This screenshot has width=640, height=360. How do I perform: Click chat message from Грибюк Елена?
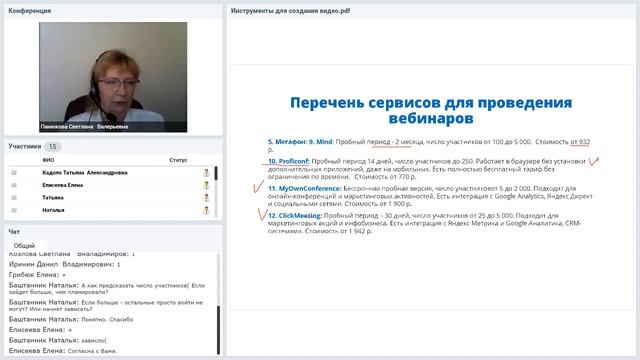pos(38,275)
